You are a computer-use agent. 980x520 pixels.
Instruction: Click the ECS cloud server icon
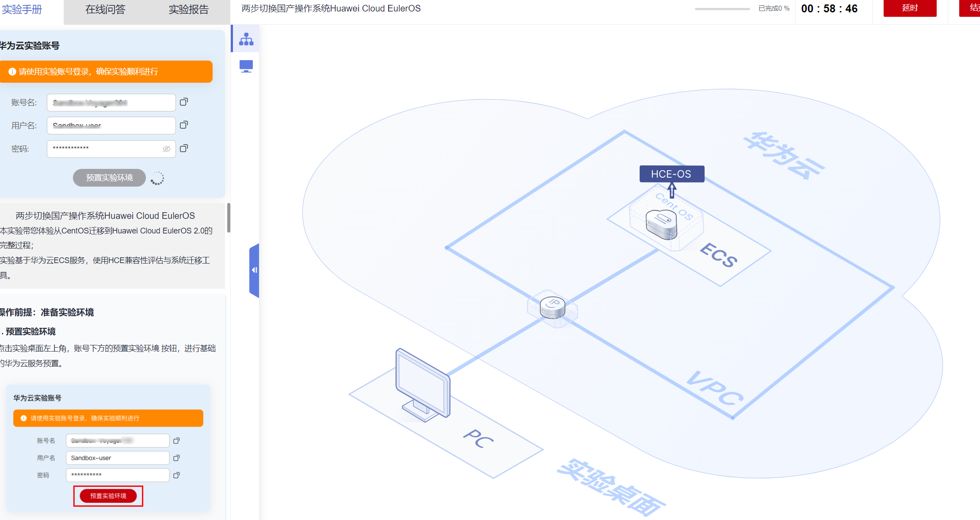(661, 224)
